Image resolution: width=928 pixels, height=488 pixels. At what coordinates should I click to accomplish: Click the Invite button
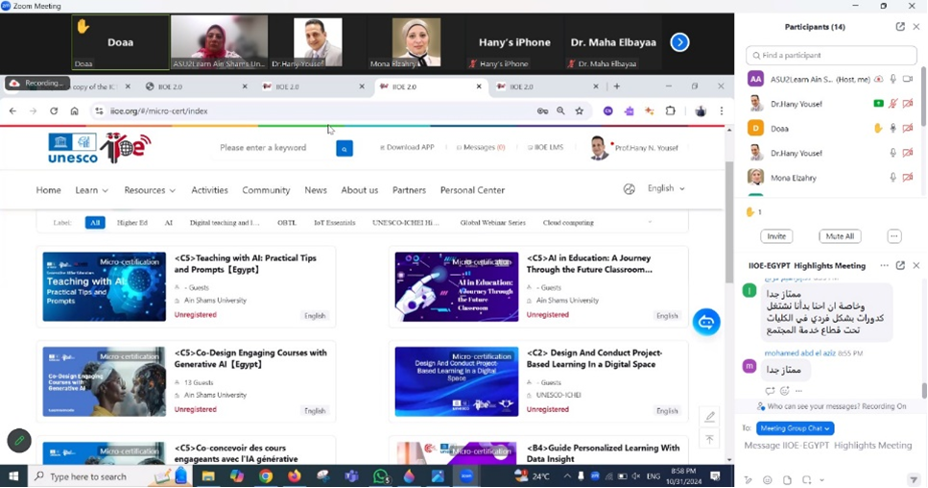point(776,236)
